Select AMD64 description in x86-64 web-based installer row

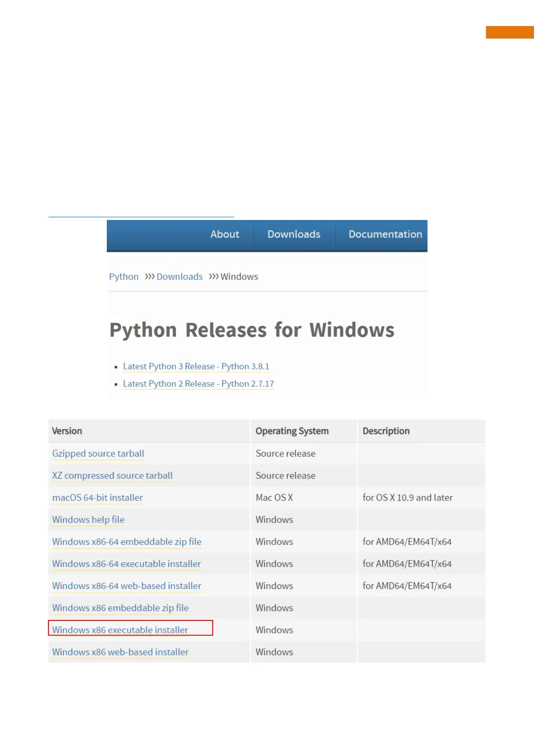(407, 586)
